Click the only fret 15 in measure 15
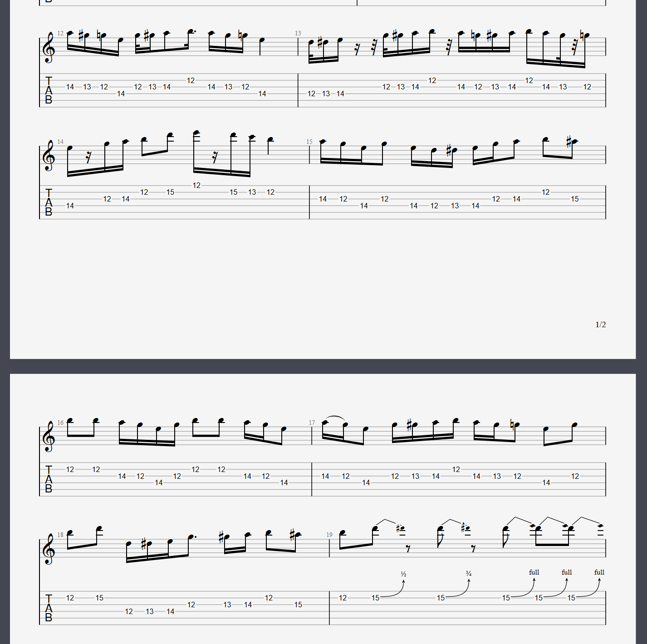This screenshot has height=644, width=647. coord(574,199)
